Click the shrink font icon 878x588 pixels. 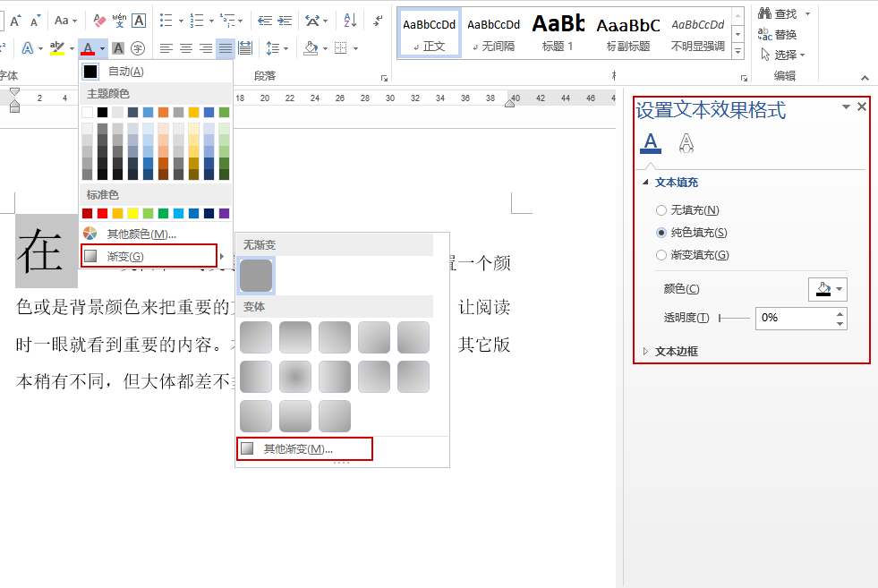point(35,21)
